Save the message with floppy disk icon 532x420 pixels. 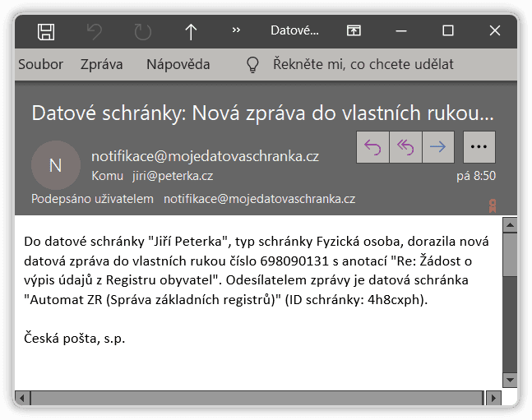pyautogui.click(x=46, y=31)
